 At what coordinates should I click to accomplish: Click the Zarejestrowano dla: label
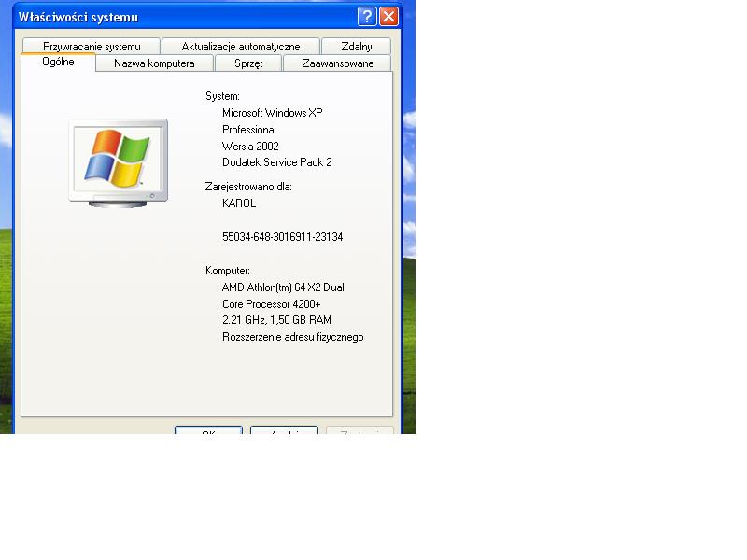(248, 187)
